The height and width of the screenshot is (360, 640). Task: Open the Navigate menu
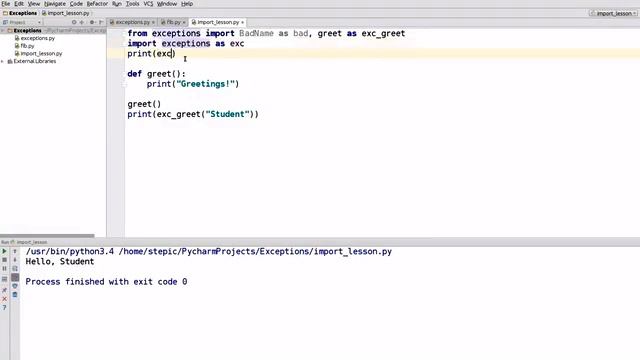(55, 4)
